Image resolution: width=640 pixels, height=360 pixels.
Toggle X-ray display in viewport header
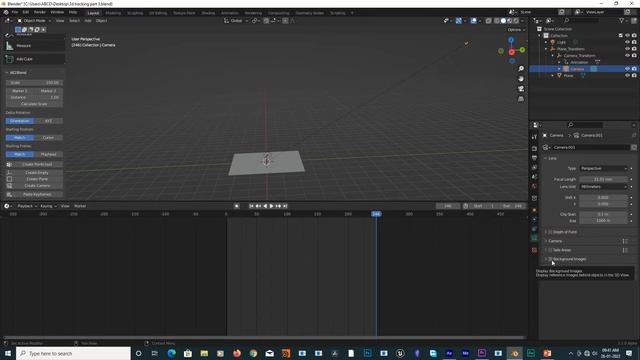click(x=488, y=20)
